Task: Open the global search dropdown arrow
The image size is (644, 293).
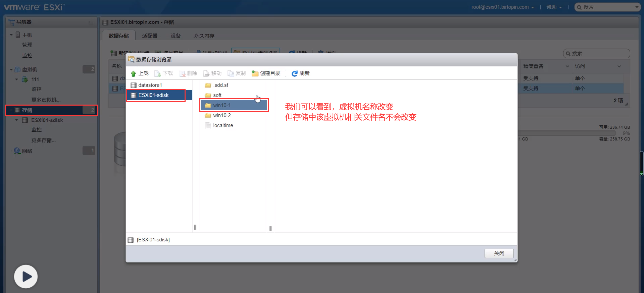Action: pyautogui.click(x=637, y=7)
